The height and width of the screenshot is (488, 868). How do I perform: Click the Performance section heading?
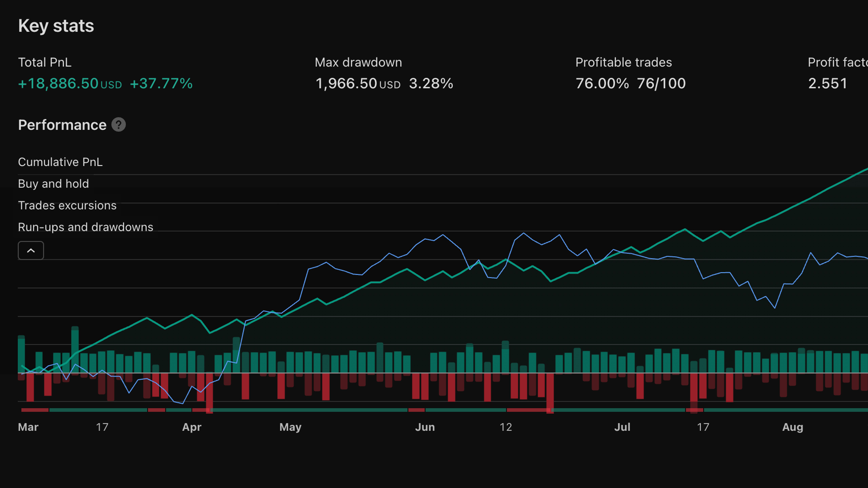point(62,125)
